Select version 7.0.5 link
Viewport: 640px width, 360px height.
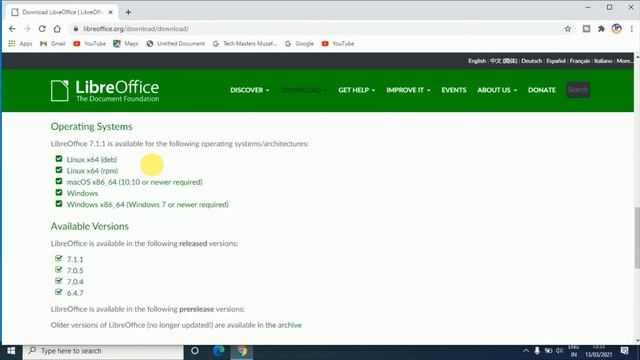coord(75,270)
